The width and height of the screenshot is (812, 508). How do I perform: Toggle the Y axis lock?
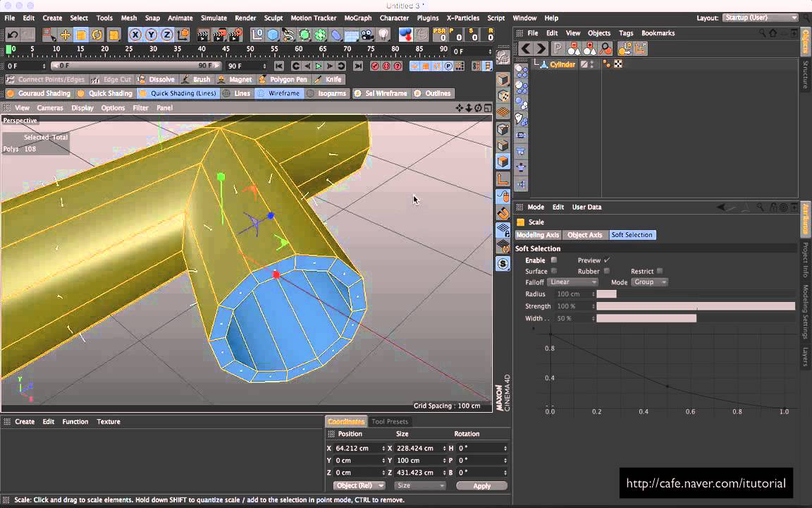click(x=152, y=35)
